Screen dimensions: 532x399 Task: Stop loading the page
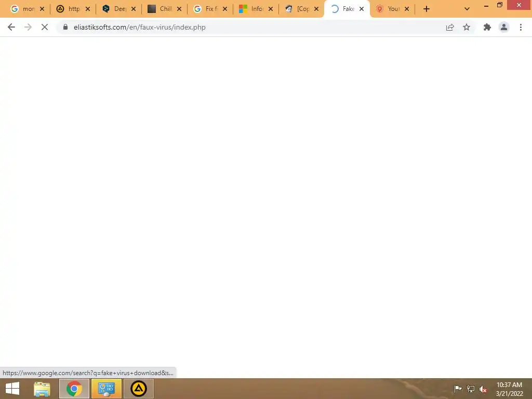point(45,27)
